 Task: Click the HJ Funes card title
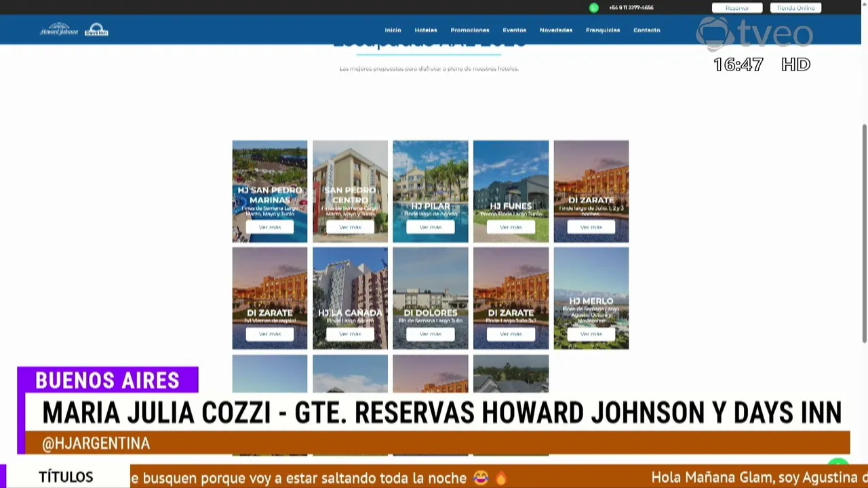[x=511, y=206]
